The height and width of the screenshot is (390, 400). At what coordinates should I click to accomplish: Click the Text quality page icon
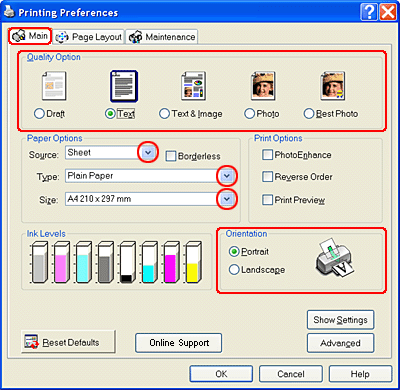[x=124, y=86]
